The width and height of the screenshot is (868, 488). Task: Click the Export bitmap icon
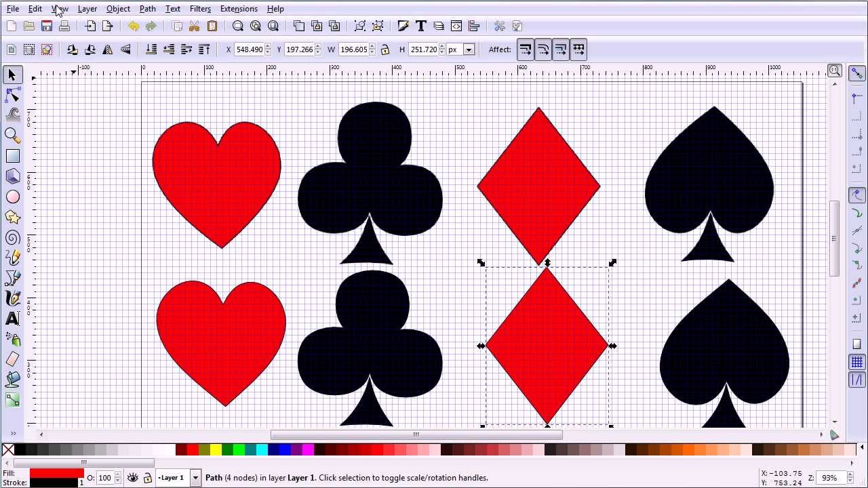(x=107, y=26)
